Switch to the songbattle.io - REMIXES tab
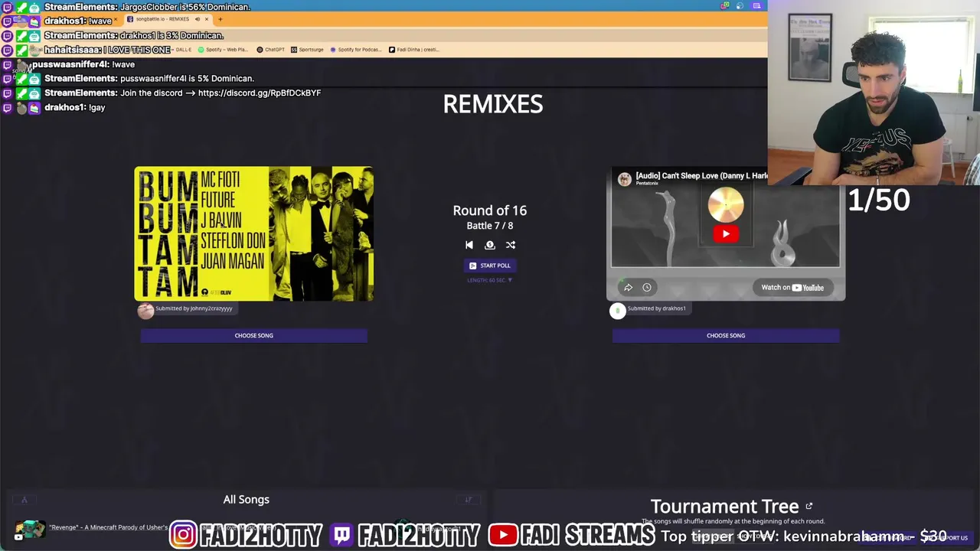 pos(163,19)
